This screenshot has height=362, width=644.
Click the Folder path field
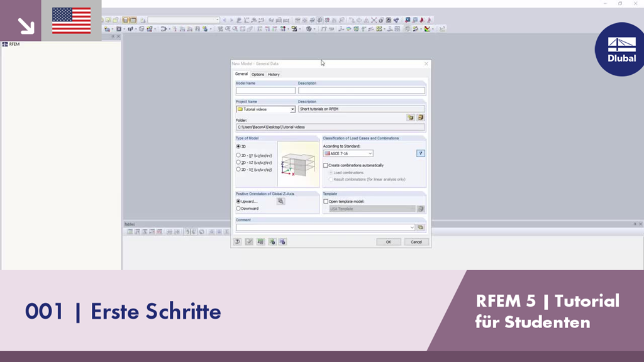point(330,127)
